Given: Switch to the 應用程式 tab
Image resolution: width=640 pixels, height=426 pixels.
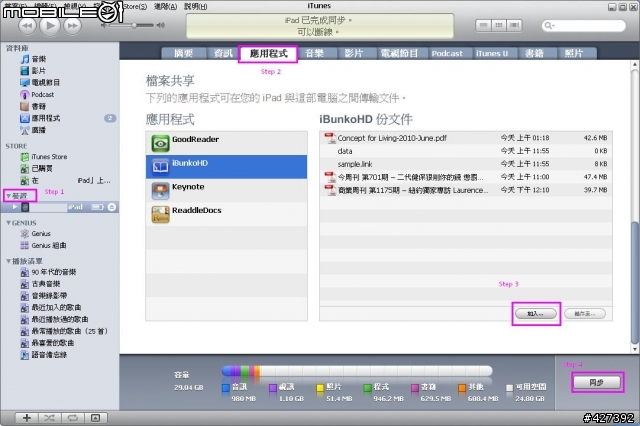Looking at the screenshot, I should tap(268, 53).
